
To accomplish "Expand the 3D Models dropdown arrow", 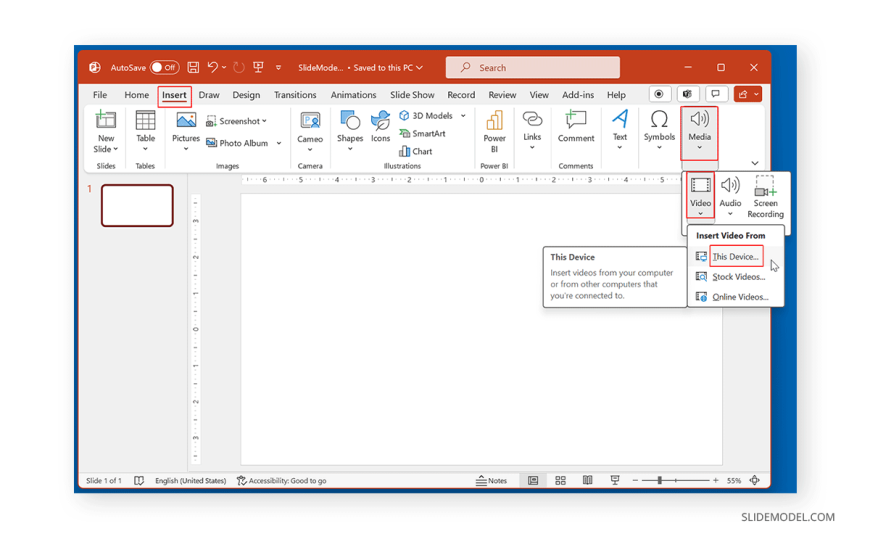I will click(463, 116).
